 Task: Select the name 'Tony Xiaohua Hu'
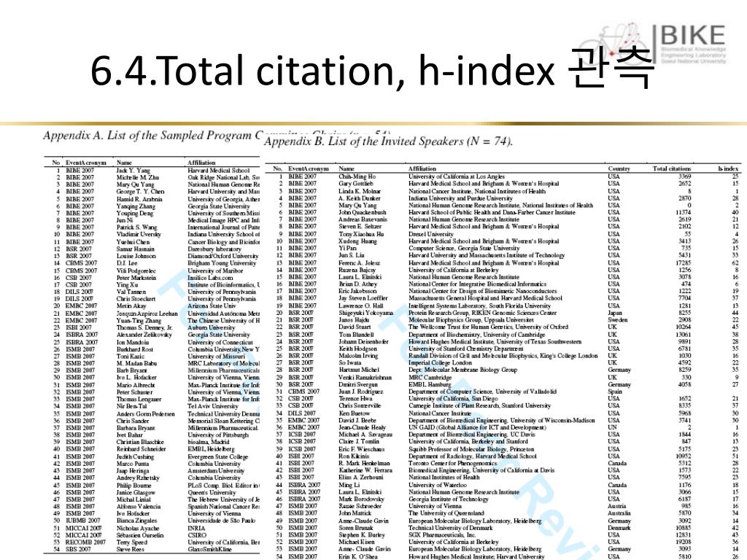click(x=361, y=234)
